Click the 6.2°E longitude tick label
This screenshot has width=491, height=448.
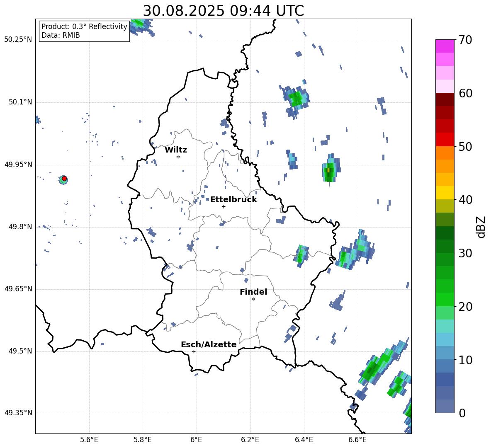(x=250, y=440)
